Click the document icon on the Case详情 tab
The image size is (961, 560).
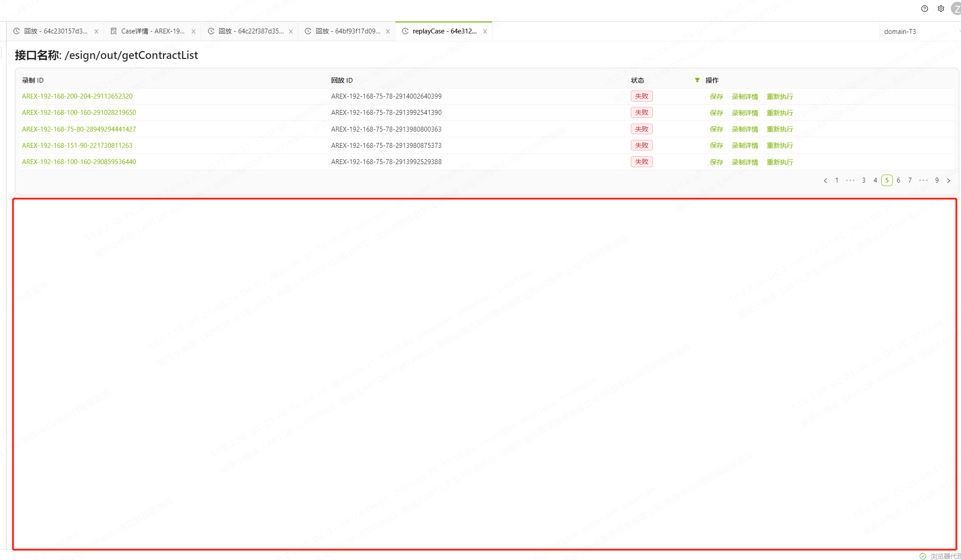(x=114, y=31)
